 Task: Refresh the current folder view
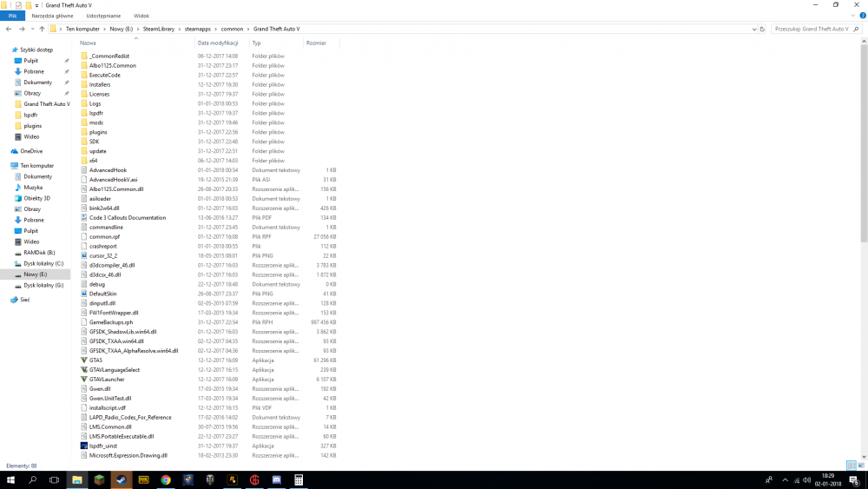(x=762, y=29)
